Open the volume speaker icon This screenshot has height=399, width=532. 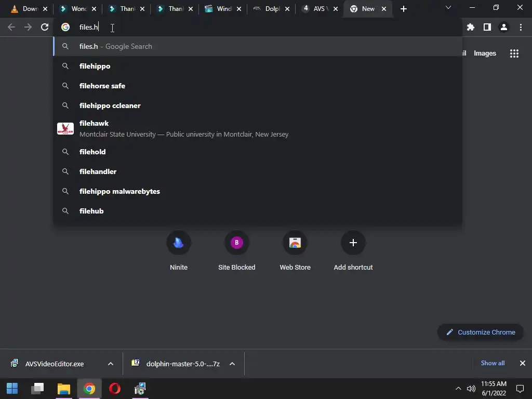471,389
